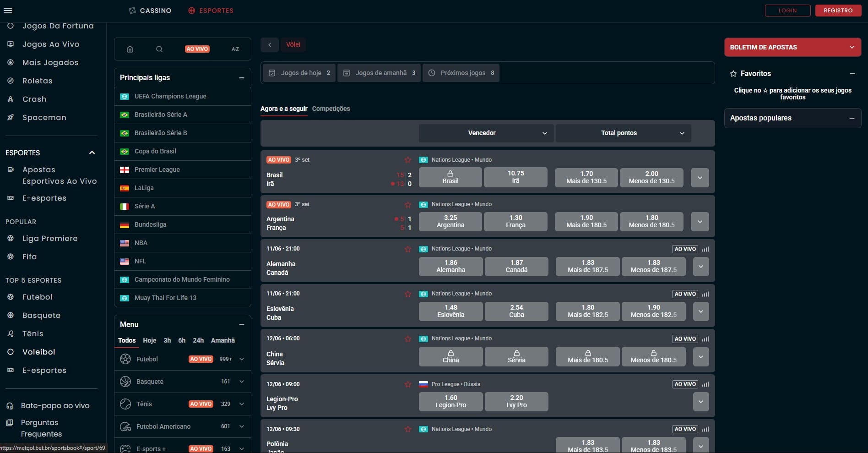
Task: Favorite the Eslovênia vs Cuba match star
Action: pyautogui.click(x=408, y=294)
